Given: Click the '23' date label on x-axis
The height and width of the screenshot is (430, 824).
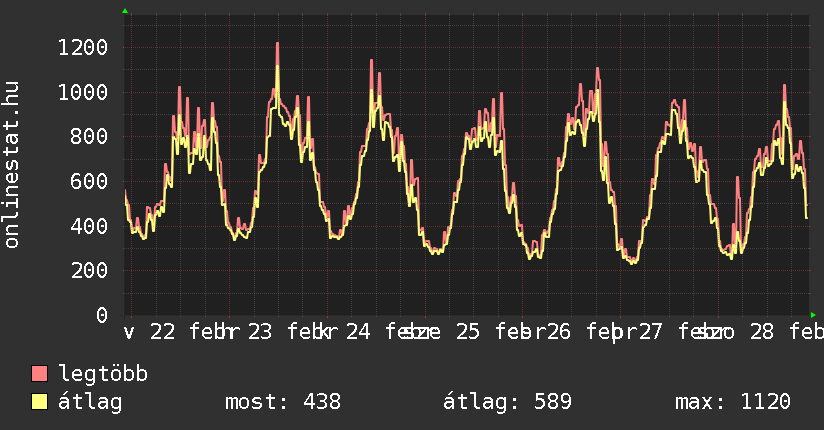Looking at the screenshot, I should coord(260,332).
